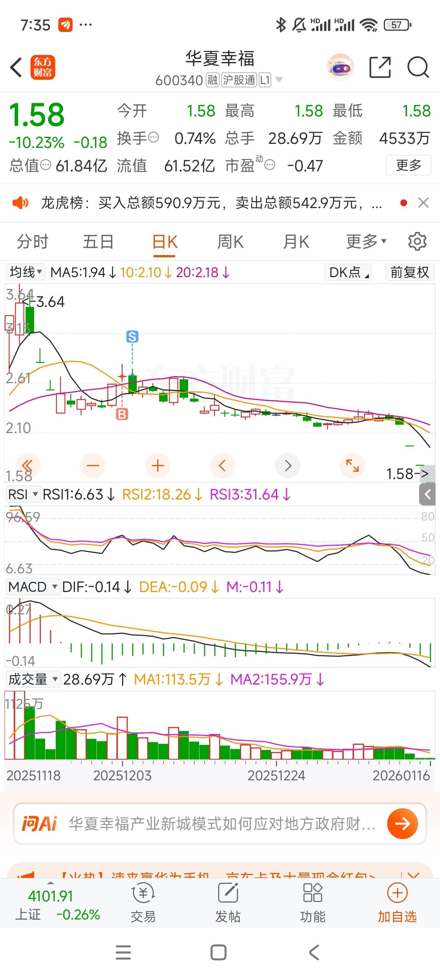
Task: Submit the AI question with orange arrow
Action: pyautogui.click(x=402, y=824)
